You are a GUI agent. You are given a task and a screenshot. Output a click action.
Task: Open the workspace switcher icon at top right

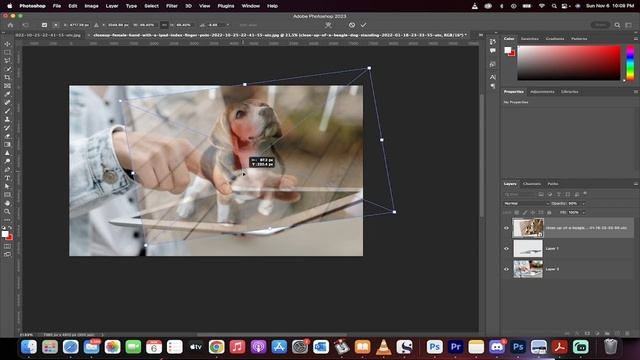click(x=629, y=25)
